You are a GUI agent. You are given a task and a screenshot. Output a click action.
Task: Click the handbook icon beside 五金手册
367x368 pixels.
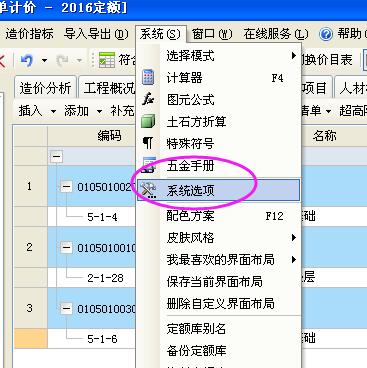tap(149, 165)
